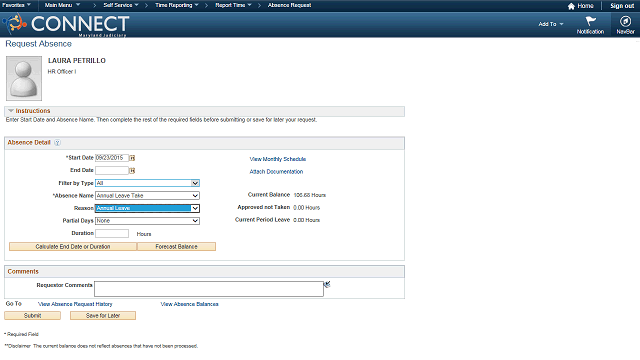This screenshot has width=640, height=360.
Task: Open the Notification flag icon
Action: (590, 21)
